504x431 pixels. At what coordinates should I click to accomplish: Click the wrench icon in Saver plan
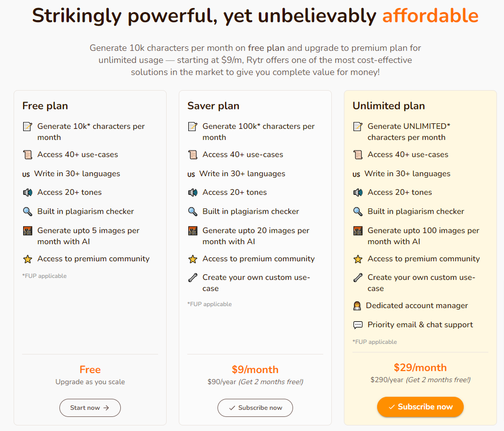click(192, 277)
